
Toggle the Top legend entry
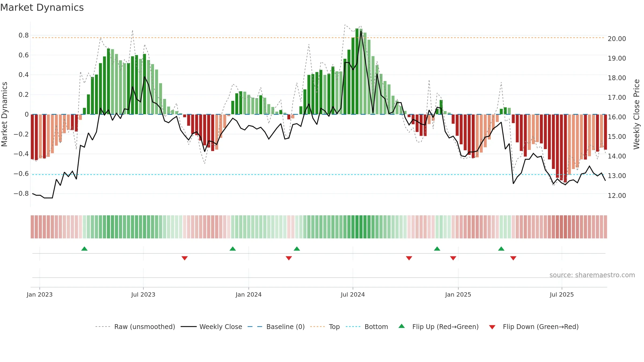(325, 327)
